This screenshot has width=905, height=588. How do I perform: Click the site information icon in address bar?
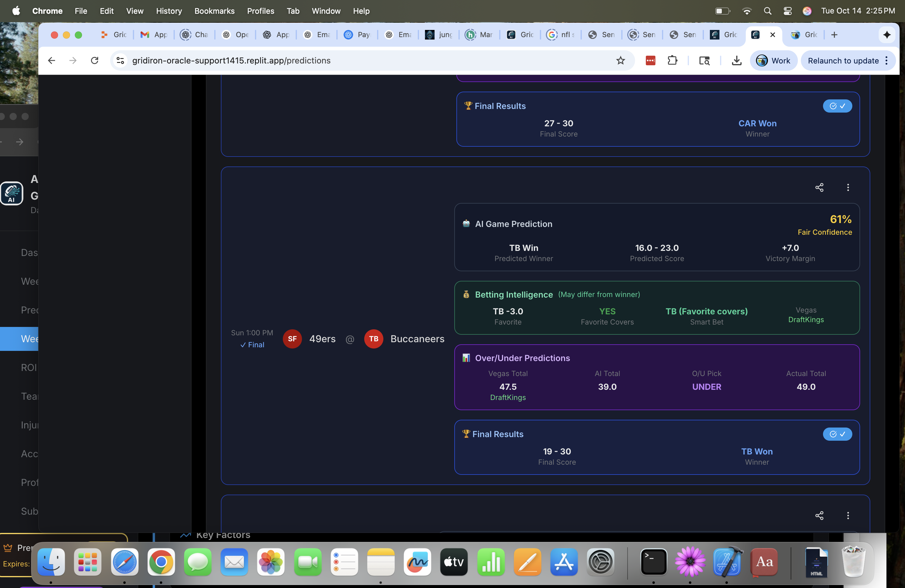pos(120,60)
